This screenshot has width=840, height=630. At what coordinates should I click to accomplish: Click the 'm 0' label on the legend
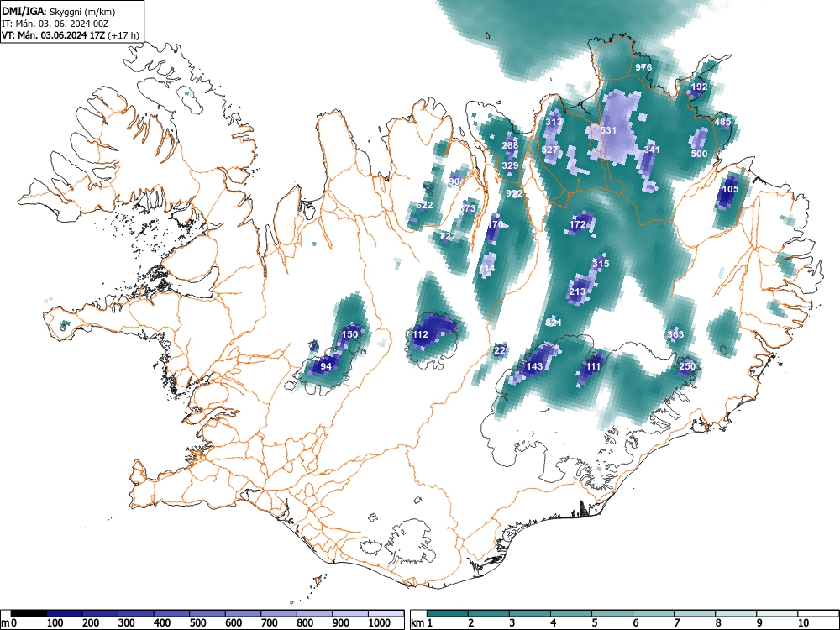click(8, 623)
